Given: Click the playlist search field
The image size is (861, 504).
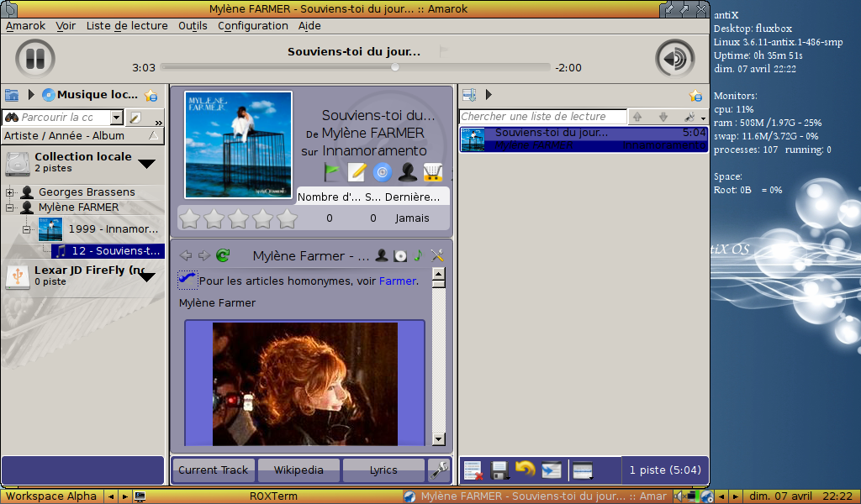Looking at the screenshot, I should coord(542,117).
